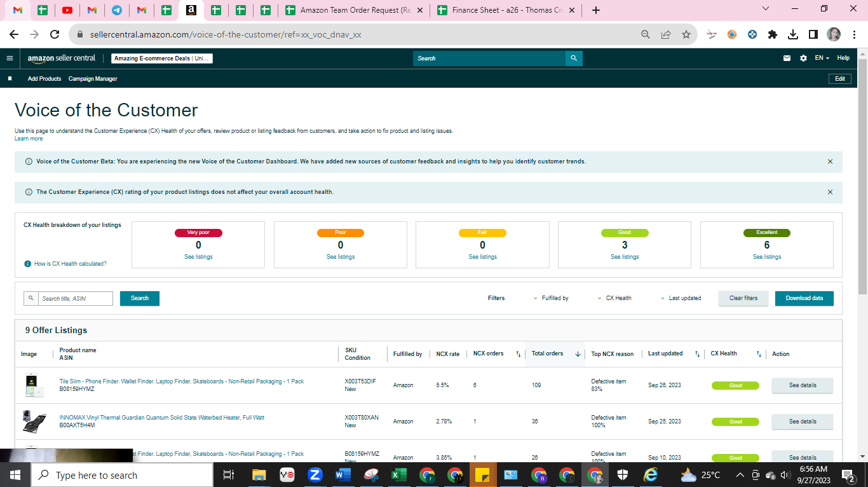
Task: Reload the page with the refresh icon
Action: [55, 34]
